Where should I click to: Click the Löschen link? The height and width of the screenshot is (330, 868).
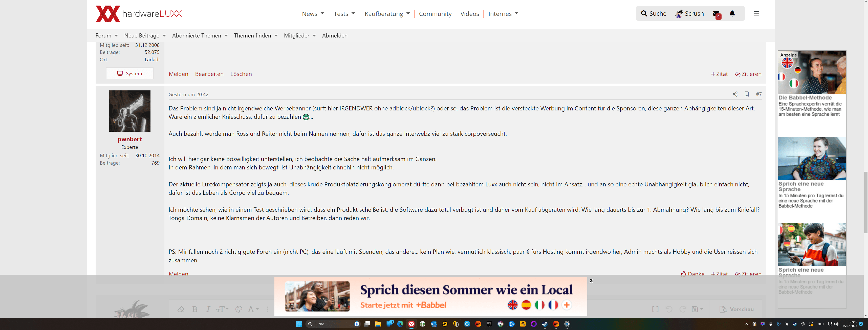(241, 74)
